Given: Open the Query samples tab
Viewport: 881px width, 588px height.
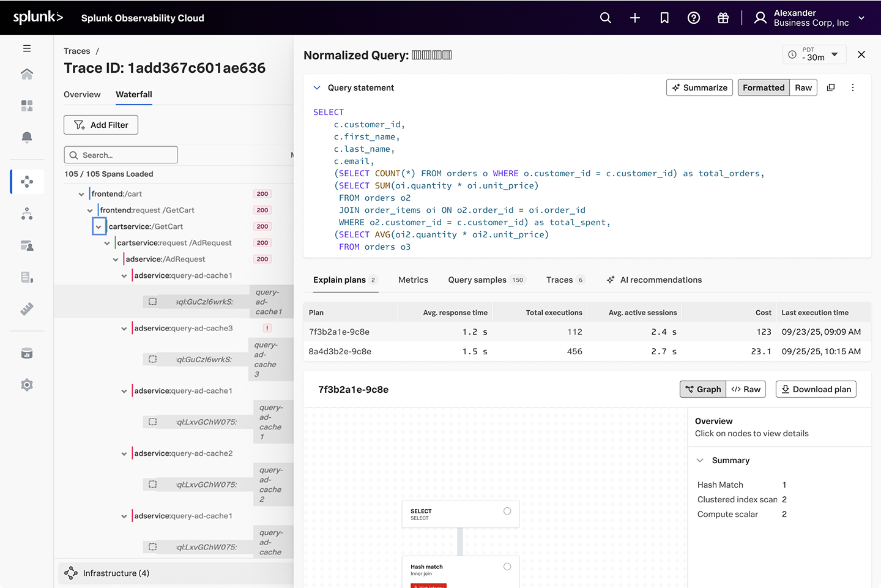Looking at the screenshot, I should [x=477, y=280].
